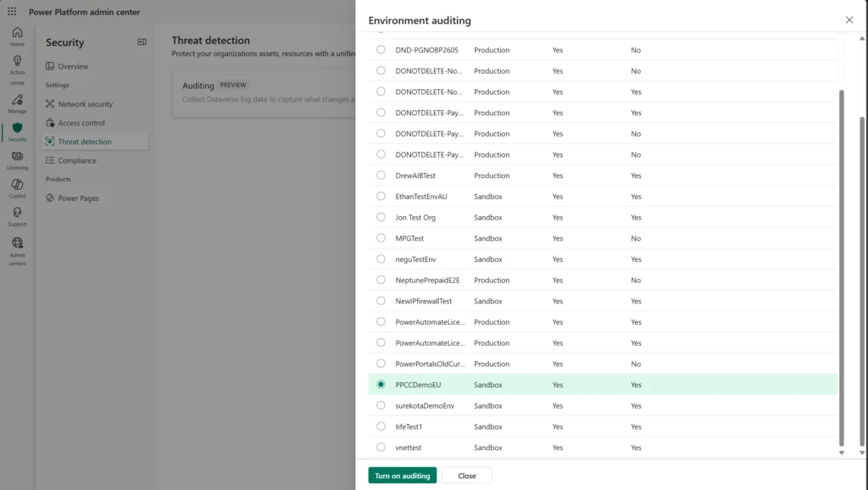Close the Environment auditing panel via Close button
This screenshot has height=490, width=868.
pos(466,475)
